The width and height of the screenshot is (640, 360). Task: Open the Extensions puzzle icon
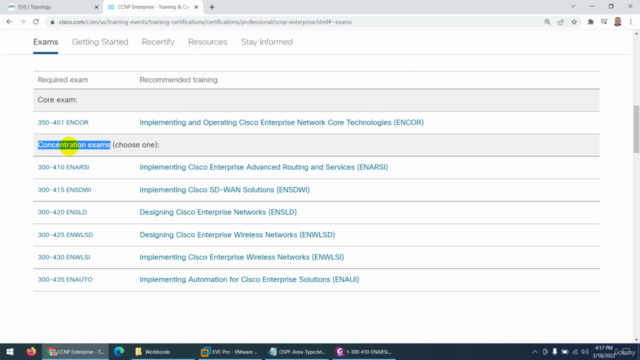(591, 22)
